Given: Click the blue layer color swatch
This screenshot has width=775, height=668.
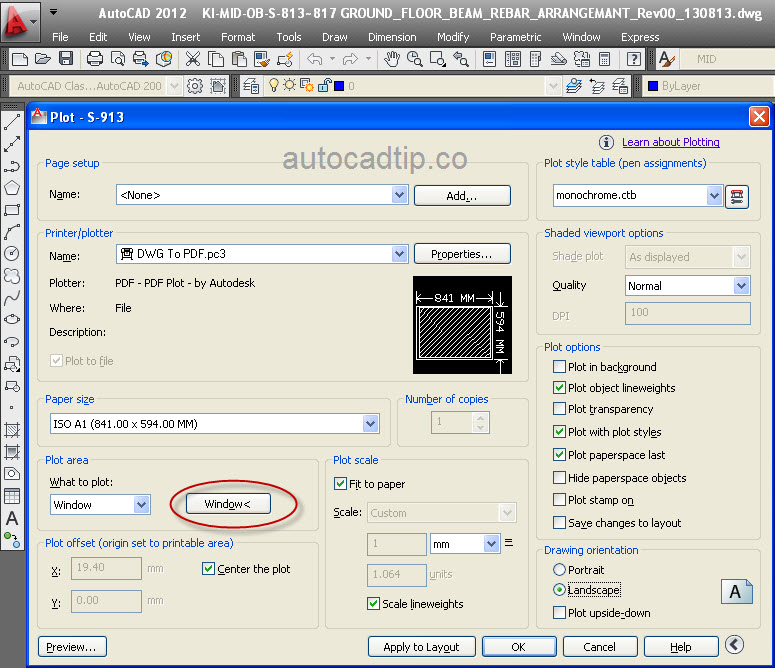Looking at the screenshot, I should (339, 86).
